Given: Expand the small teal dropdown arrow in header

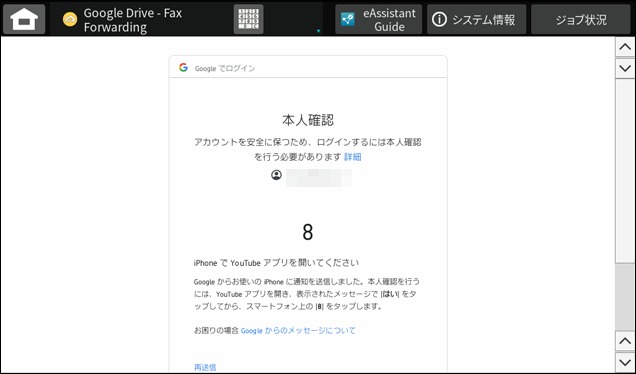Looking at the screenshot, I should (x=318, y=31).
